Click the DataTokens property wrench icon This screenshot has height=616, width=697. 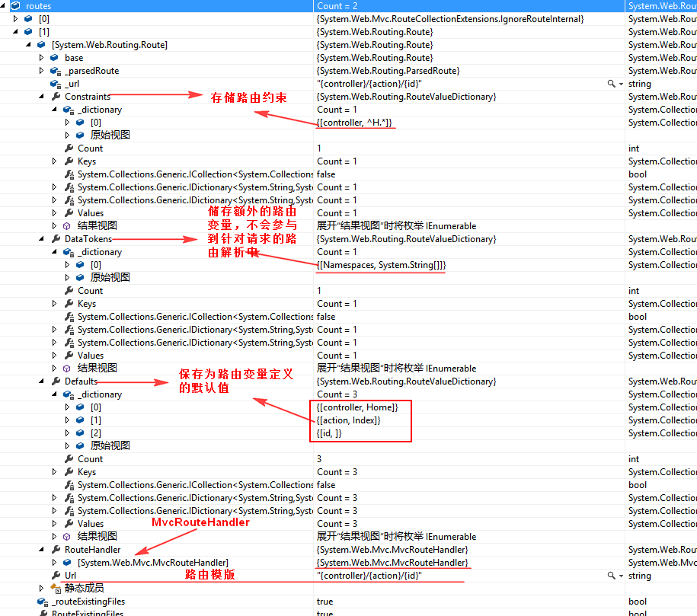pyautogui.click(x=56, y=238)
